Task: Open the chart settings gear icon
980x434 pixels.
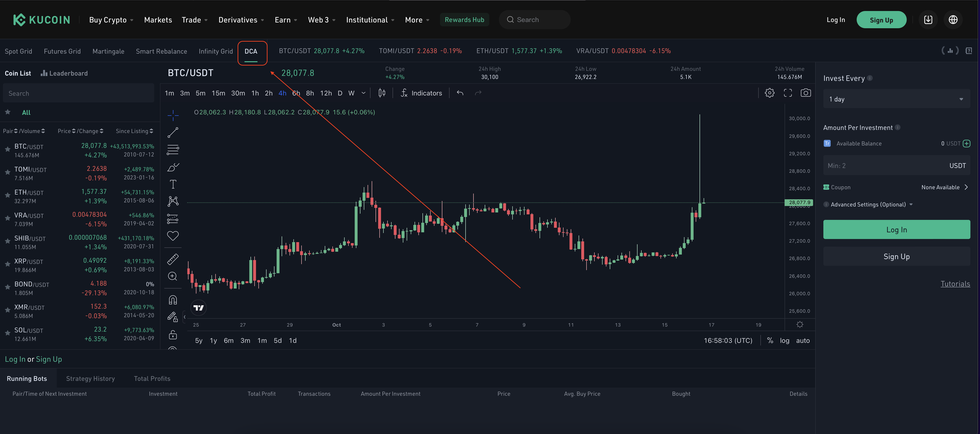Action: pos(769,93)
